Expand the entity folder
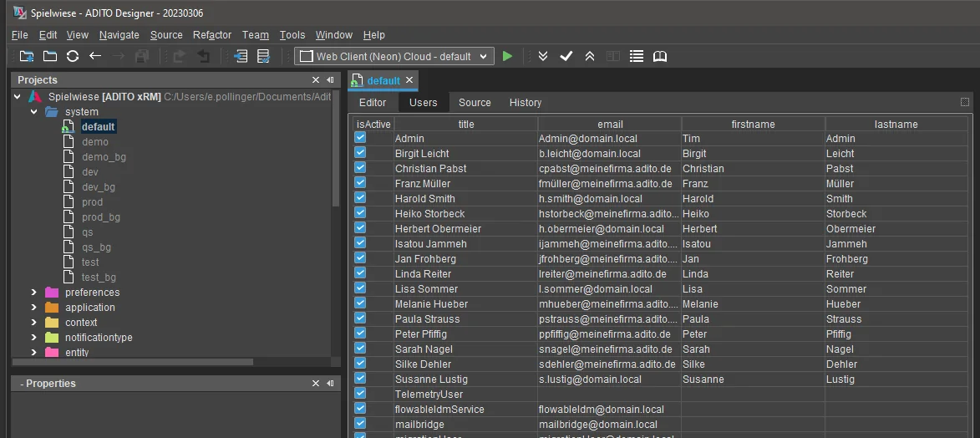Screen dimensions: 980x438 (34, 352)
